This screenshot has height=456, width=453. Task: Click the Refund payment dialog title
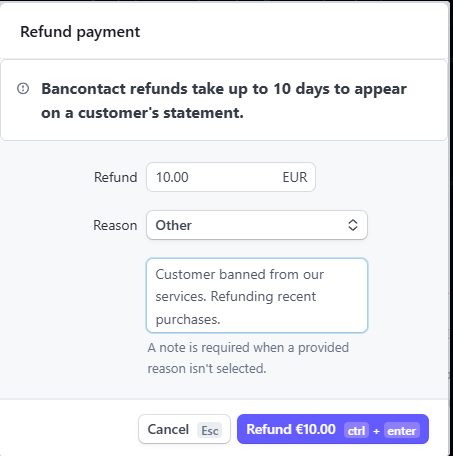[x=80, y=32]
